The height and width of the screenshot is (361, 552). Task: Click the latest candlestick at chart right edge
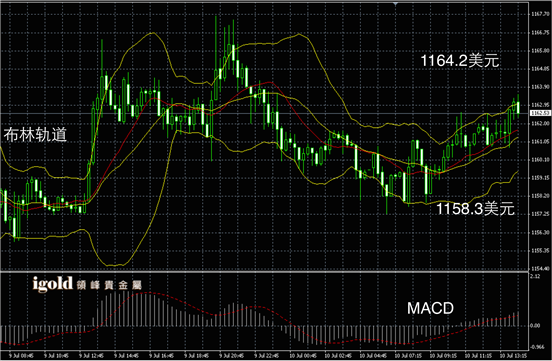point(518,107)
